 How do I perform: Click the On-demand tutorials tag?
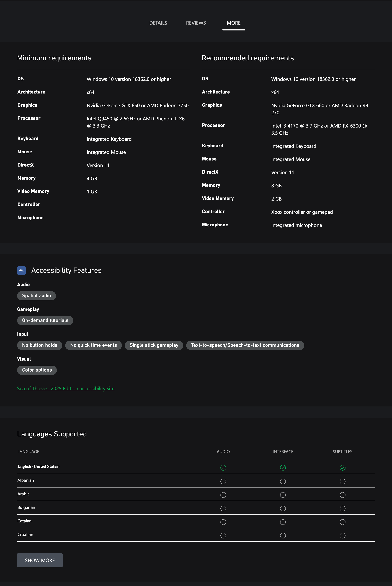pos(45,320)
